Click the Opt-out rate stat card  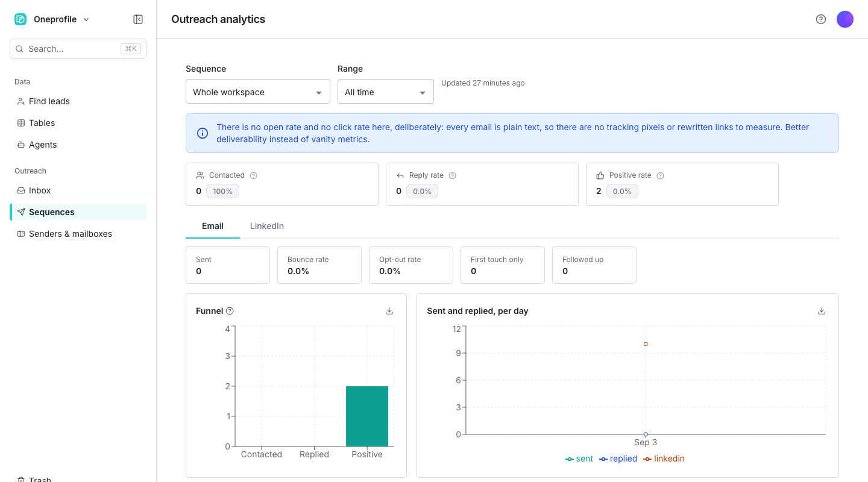pos(411,265)
